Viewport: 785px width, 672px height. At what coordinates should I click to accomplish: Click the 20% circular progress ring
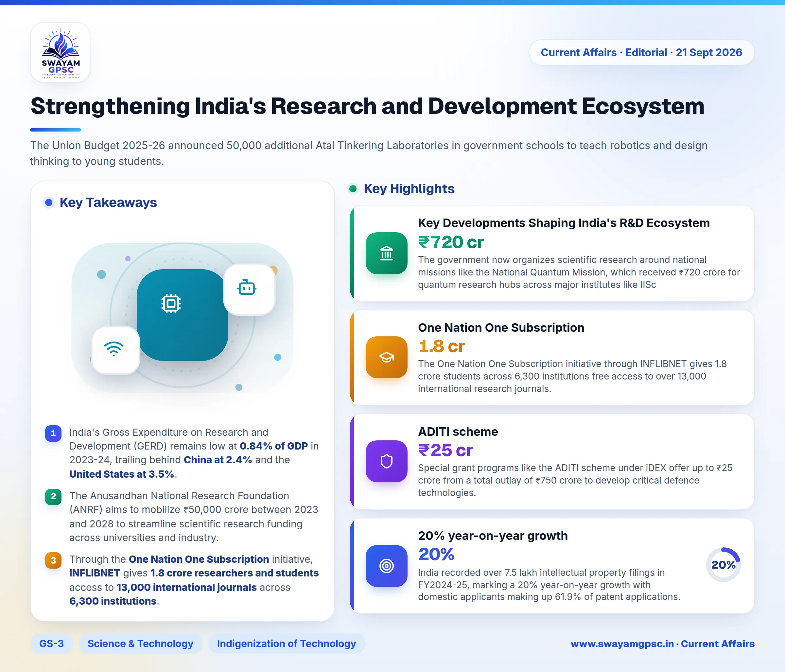point(723,564)
